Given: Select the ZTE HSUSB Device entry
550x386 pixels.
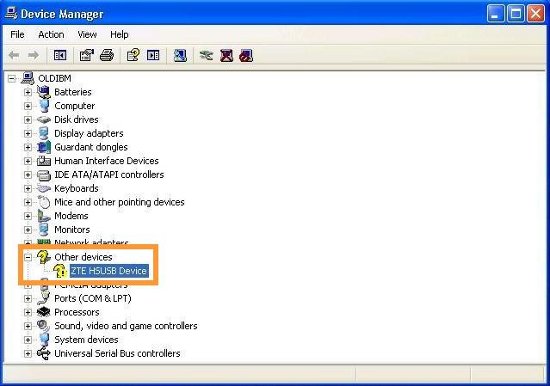Looking at the screenshot, I should [109, 271].
